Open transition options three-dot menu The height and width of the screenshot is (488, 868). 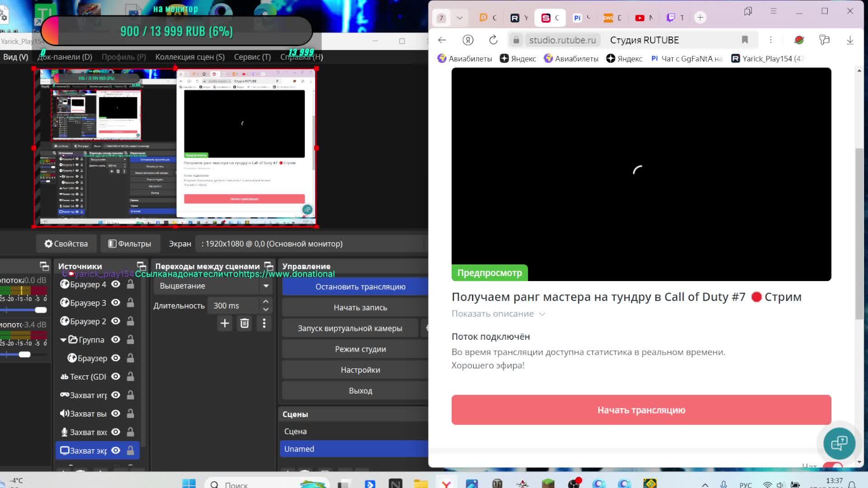pyautogui.click(x=264, y=324)
